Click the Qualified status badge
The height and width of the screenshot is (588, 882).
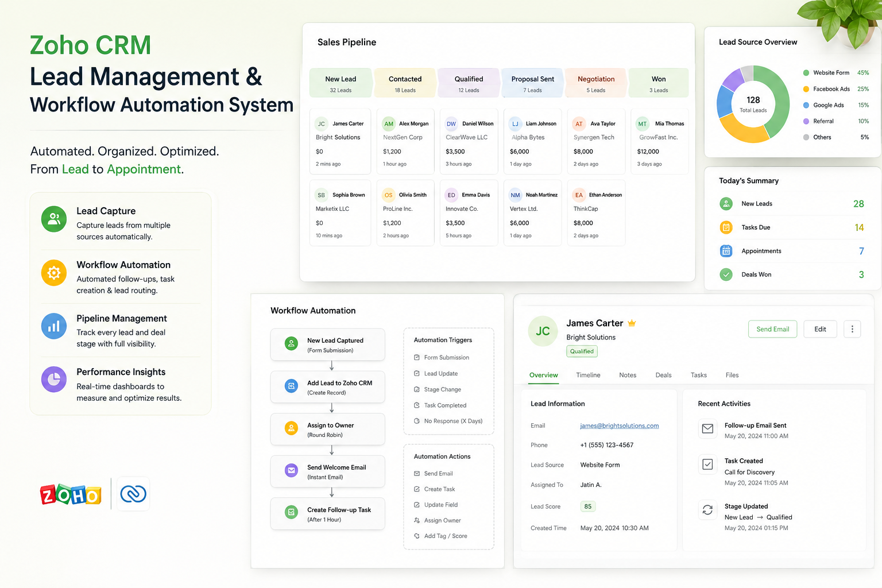[x=582, y=351]
